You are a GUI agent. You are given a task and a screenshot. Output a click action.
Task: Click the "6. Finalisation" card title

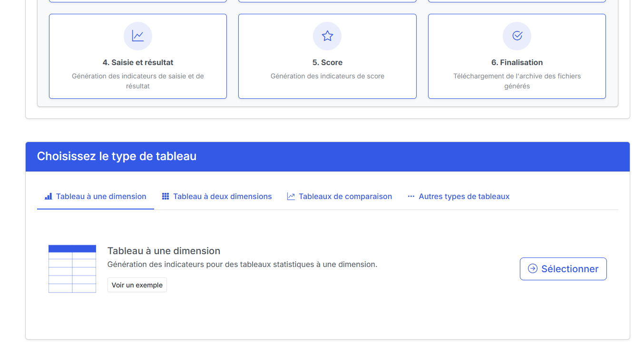pyautogui.click(x=517, y=62)
